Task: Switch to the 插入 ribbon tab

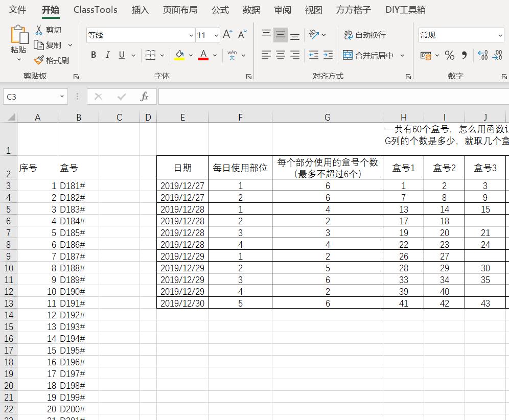Action: click(141, 9)
